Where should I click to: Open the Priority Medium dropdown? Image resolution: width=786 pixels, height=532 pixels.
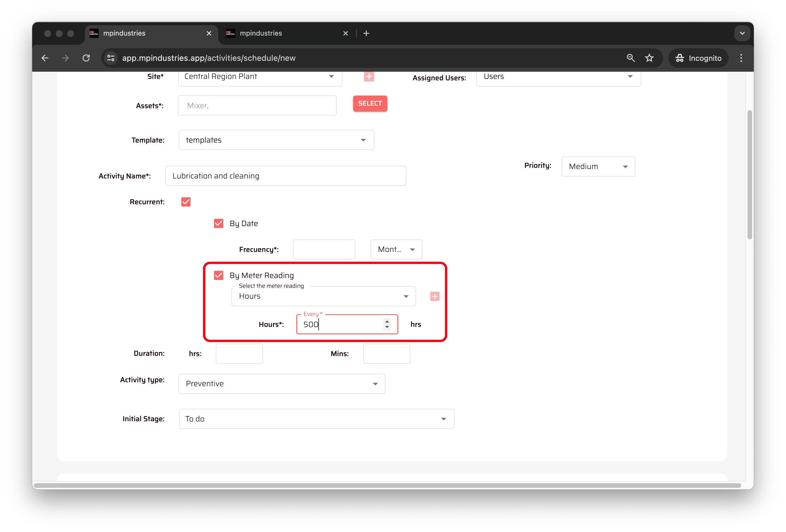pos(598,167)
